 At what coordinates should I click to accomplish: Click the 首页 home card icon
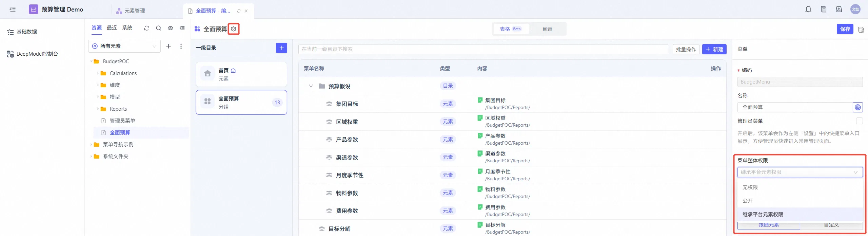pos(208,74)
